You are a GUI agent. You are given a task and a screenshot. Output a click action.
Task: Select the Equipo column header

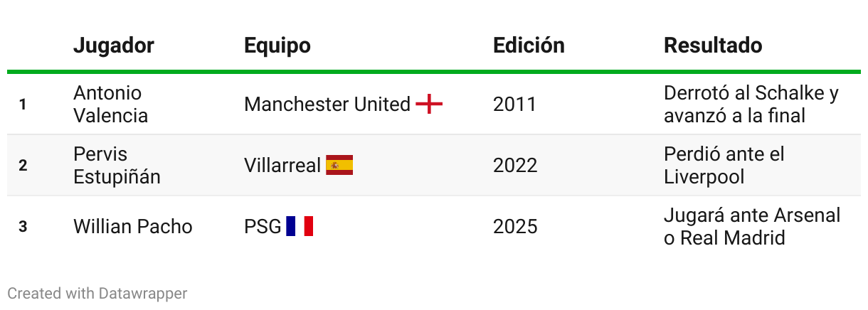coord(277,46)
